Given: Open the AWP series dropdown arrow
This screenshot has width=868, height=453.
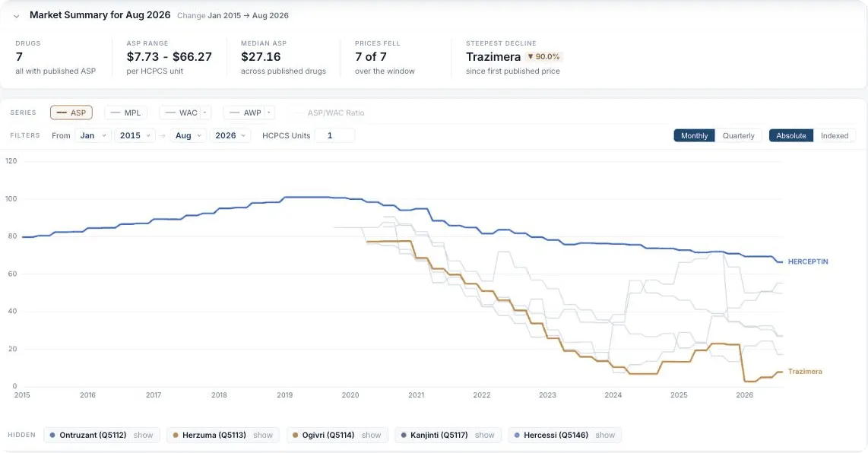Looking at the screenshot, I should point(270,112).
